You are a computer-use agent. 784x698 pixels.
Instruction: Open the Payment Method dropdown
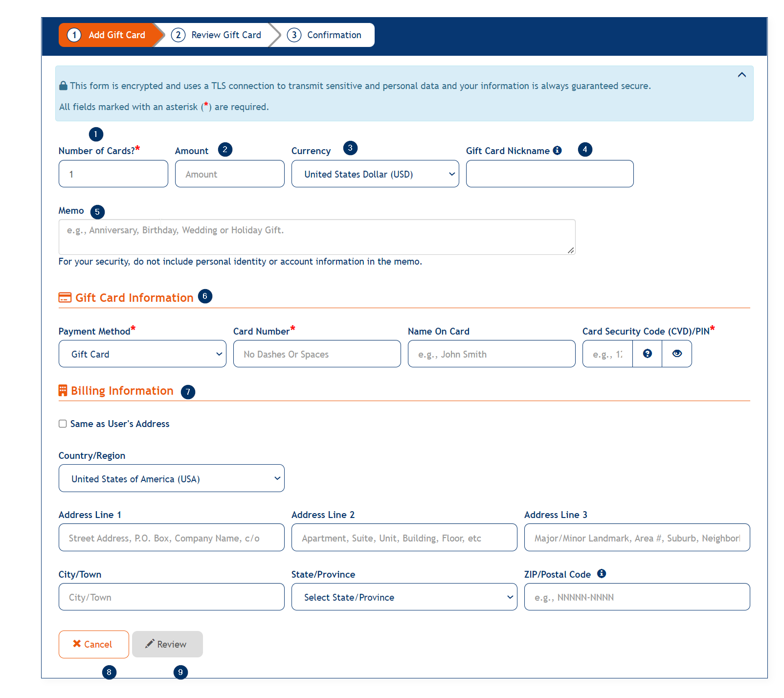[142, 354]
